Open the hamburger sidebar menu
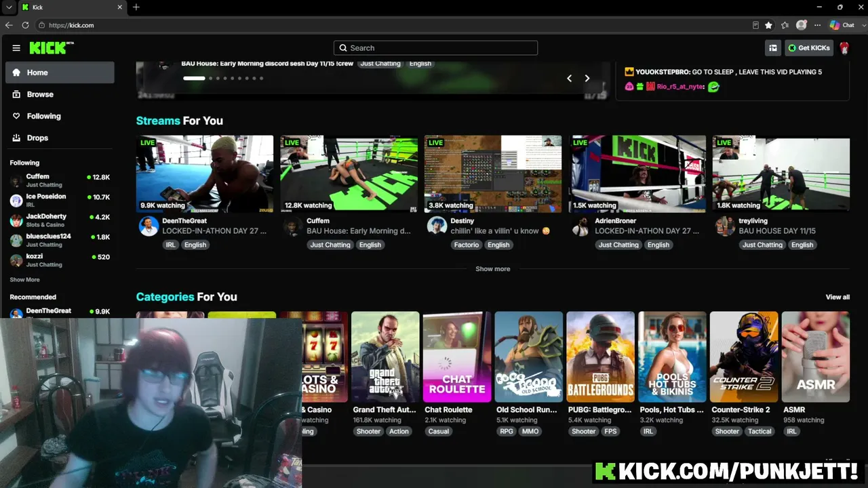Image resolution: width=868 pixels, height=488 pixels. (x=16, y=48)
